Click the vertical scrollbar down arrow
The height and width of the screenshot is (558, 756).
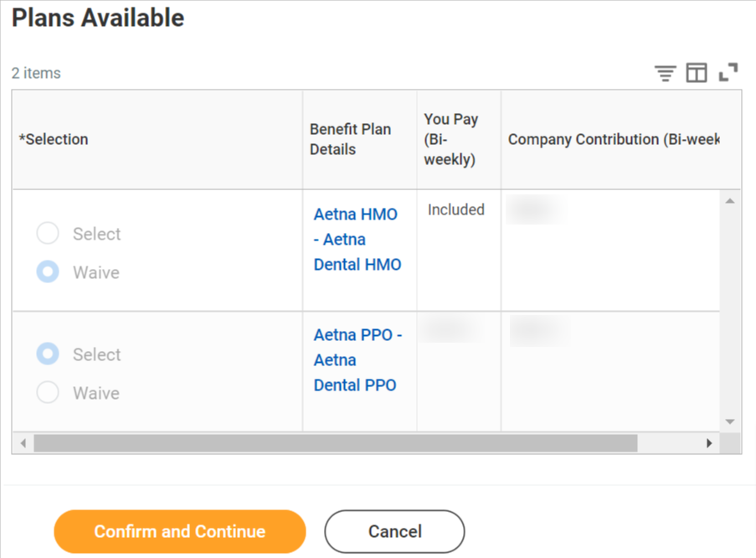coord(730,421)
